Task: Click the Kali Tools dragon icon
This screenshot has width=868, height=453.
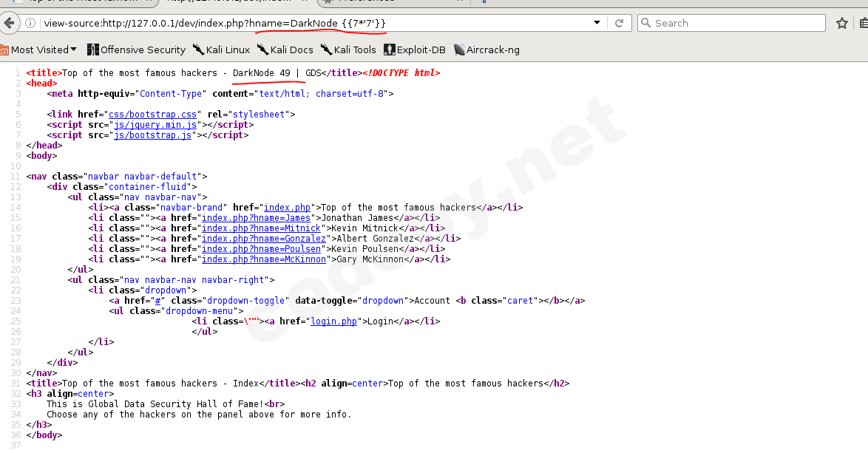Action: tap(326, 50)
